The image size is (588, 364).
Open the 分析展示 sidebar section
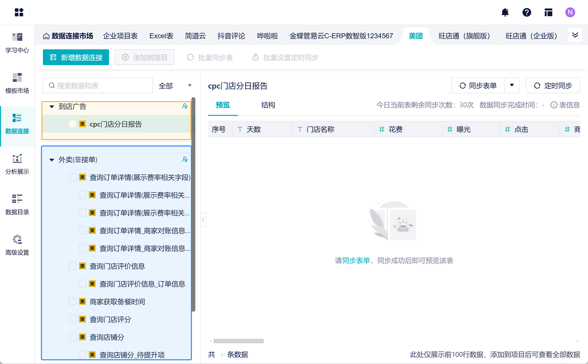pyautogui.click(x=17, y=164)
